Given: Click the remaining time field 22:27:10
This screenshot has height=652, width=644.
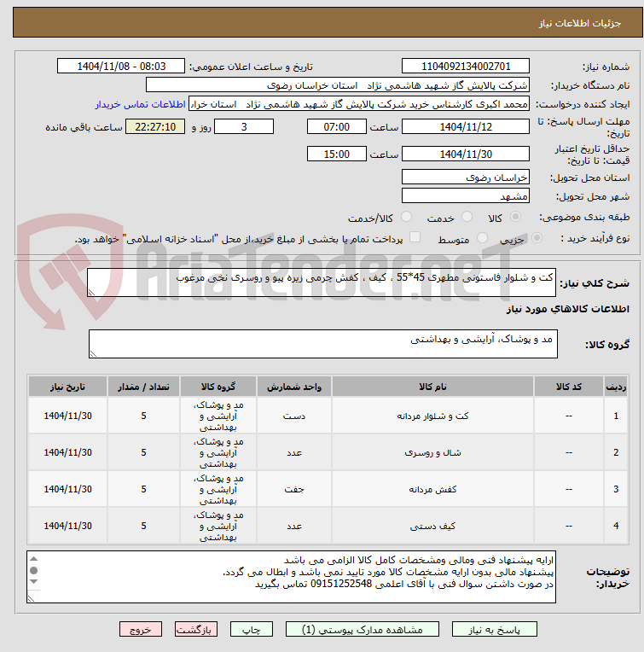Looking at the screenshot, I should point(155,126).
